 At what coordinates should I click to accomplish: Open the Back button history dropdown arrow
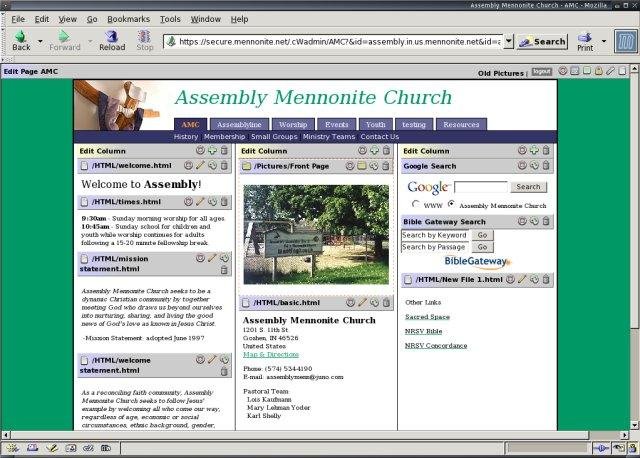point(40,41)
